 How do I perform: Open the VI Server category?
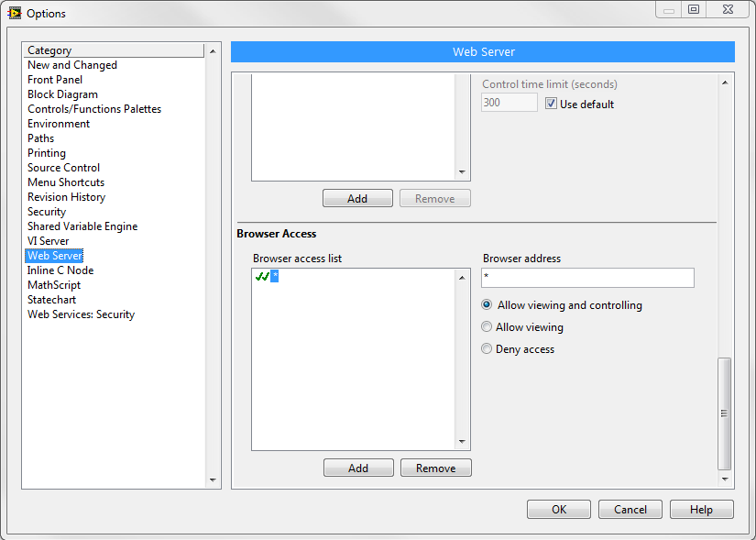tap(48, 241)
